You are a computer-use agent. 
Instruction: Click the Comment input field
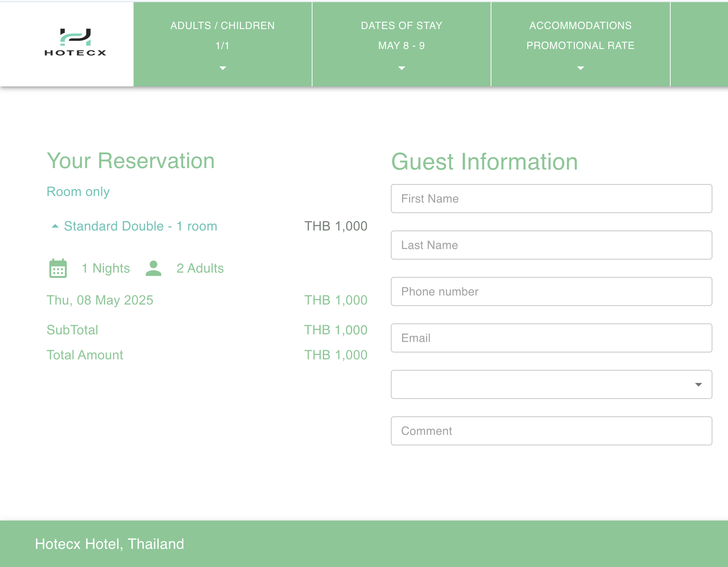[551, 431]
